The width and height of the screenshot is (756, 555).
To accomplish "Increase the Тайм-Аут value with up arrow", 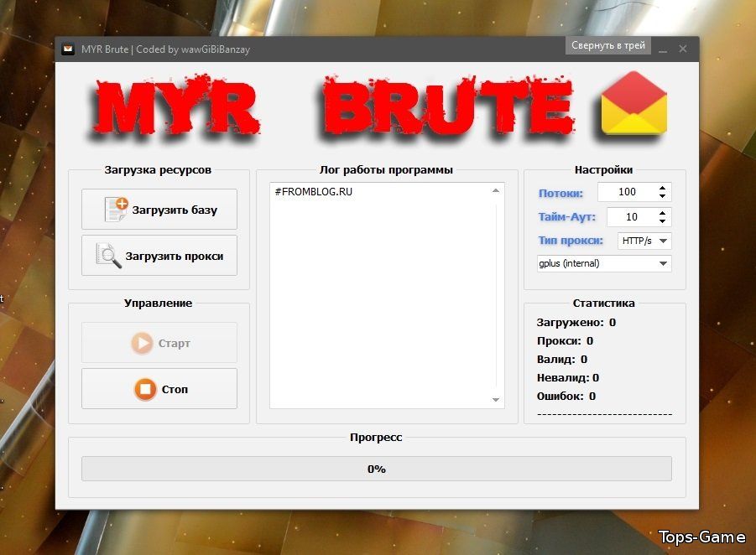I will (663, 213).
